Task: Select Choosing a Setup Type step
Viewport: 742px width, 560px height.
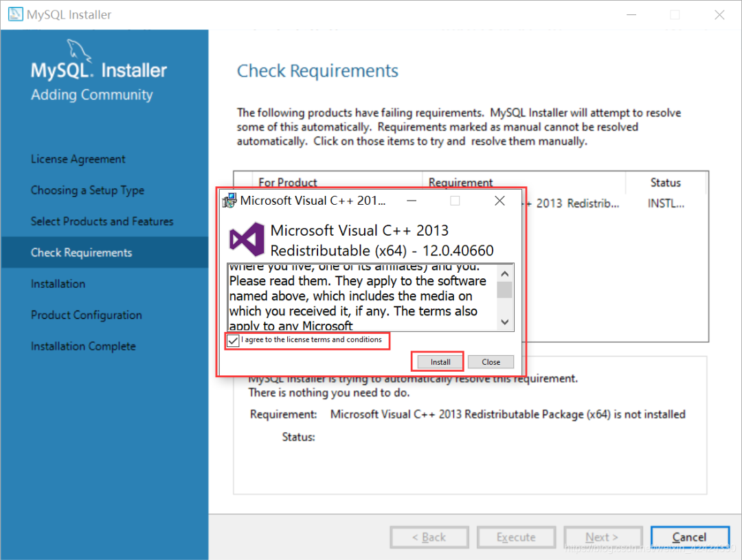Action: 87,190
